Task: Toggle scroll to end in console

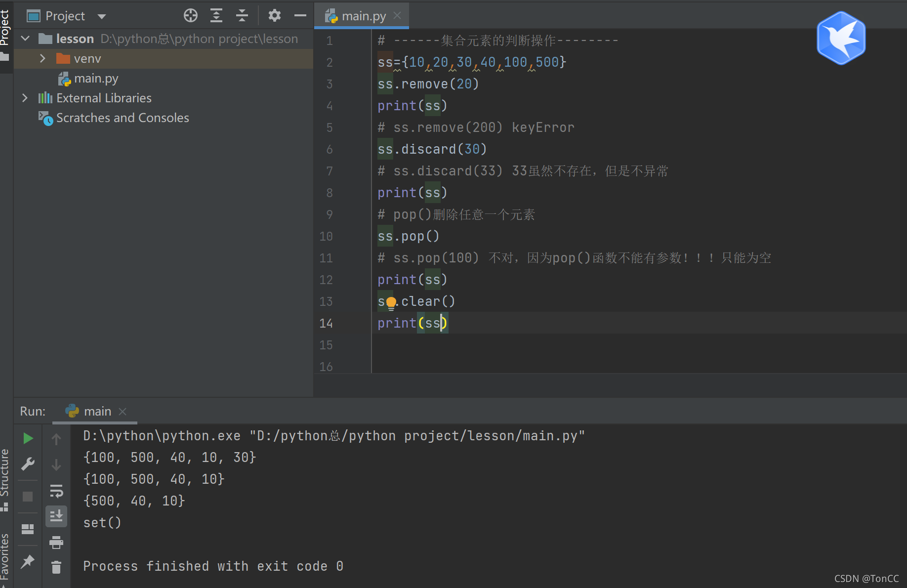Action: (x=56, y=516)
